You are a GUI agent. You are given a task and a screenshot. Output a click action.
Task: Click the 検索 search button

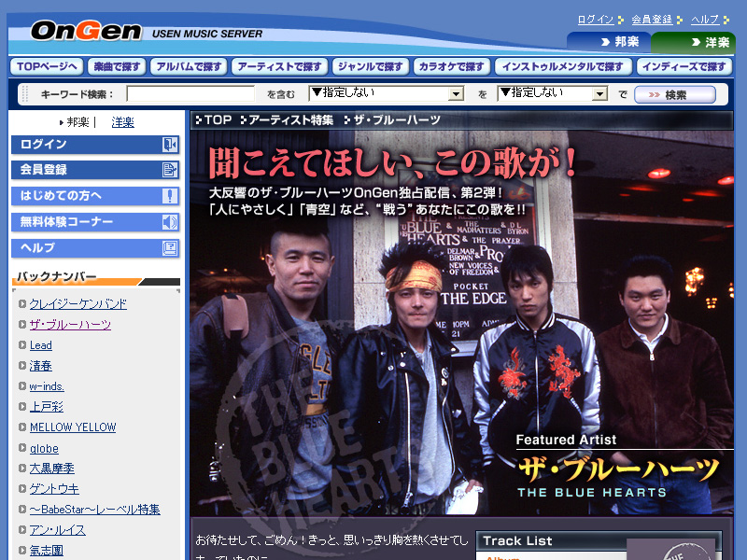point(675,94)
